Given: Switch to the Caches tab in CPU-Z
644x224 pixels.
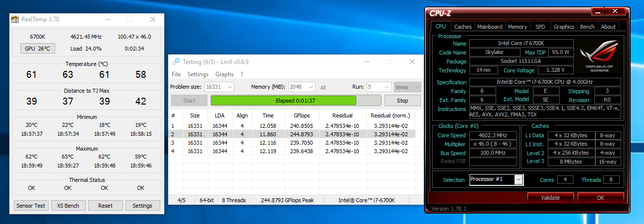Looking at the screenshot, I should click(463, 27).
